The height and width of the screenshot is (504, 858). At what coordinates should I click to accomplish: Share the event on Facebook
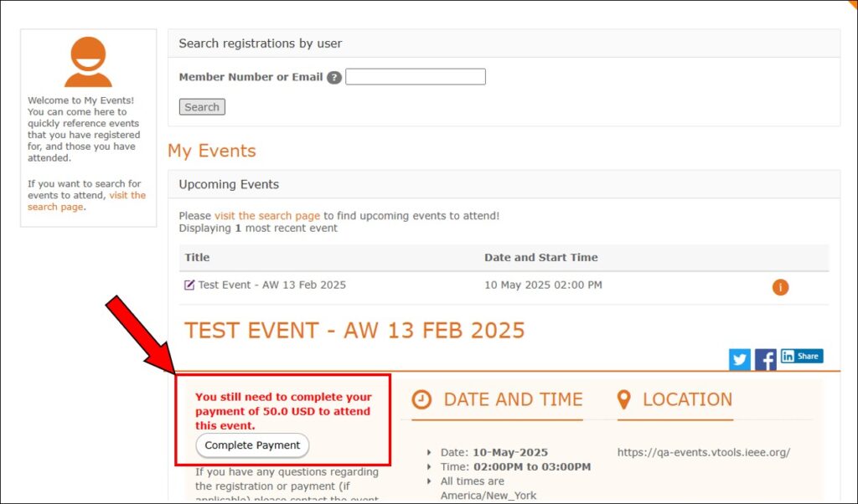pos(766,359)
